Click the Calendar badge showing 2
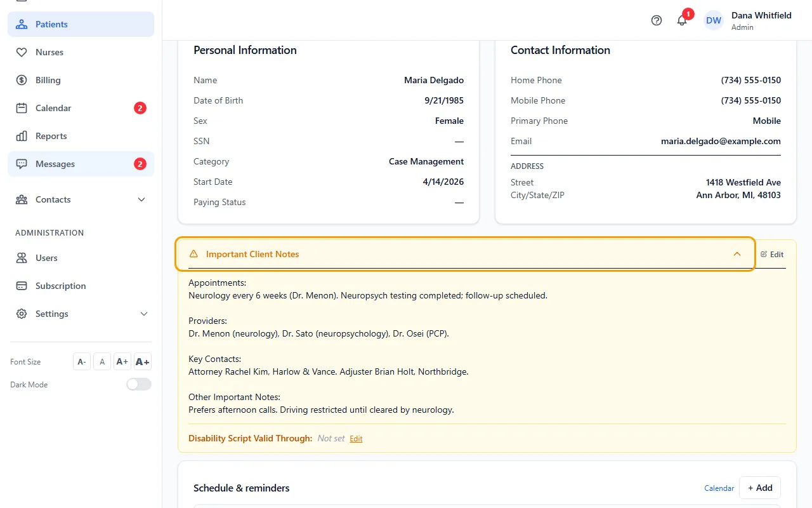 coord(140,108)
